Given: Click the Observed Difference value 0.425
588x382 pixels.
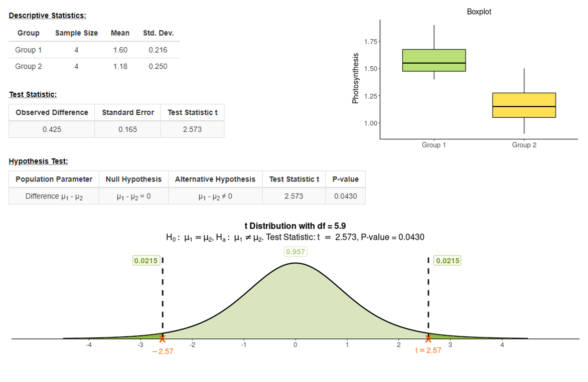Looking at the screenshot, I should [52, 129].
